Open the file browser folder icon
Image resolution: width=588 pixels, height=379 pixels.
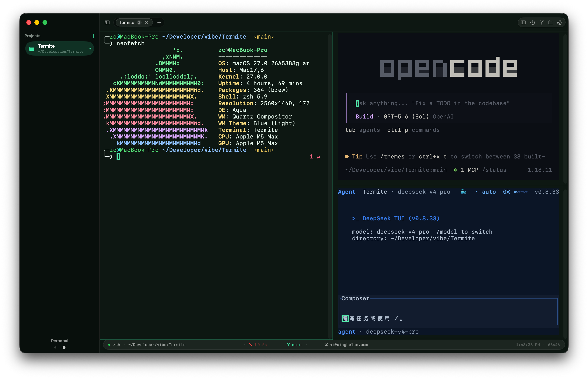click(x=551, y=22)
